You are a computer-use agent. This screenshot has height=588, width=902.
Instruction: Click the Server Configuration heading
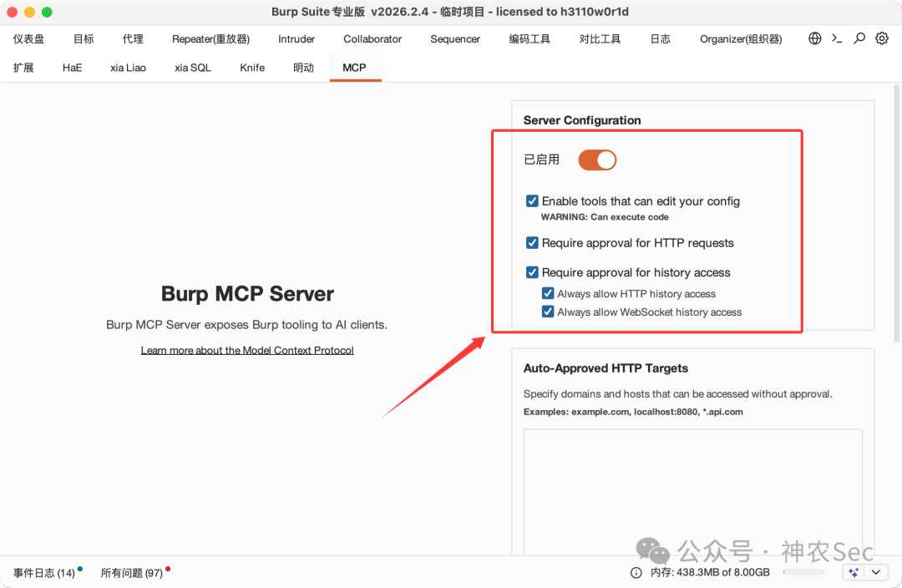581,120
